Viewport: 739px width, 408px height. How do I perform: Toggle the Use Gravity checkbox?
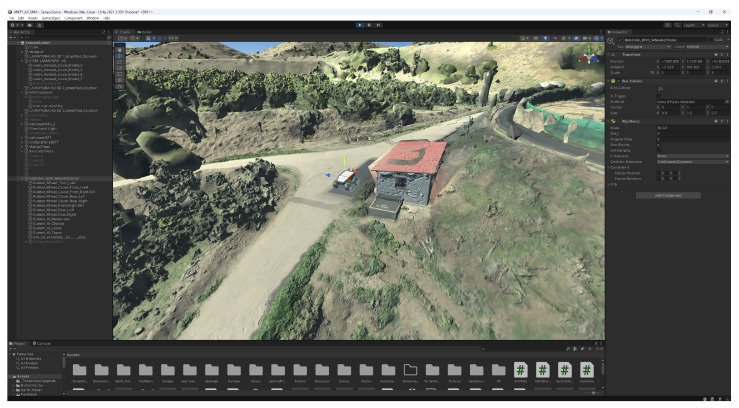(659, 145)
